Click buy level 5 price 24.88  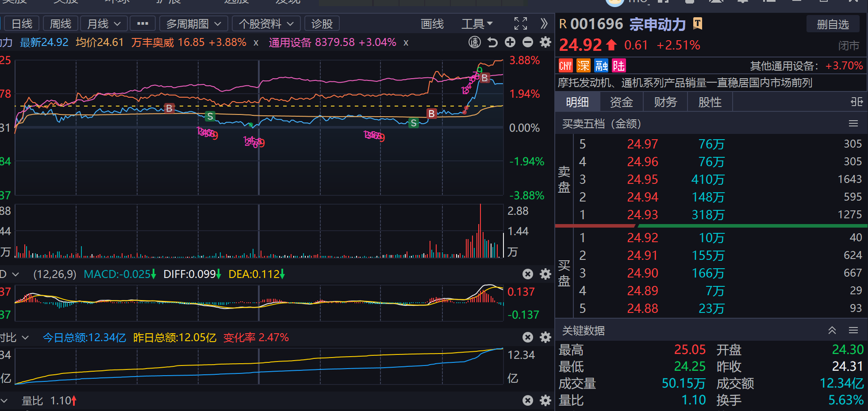[642, 308]
